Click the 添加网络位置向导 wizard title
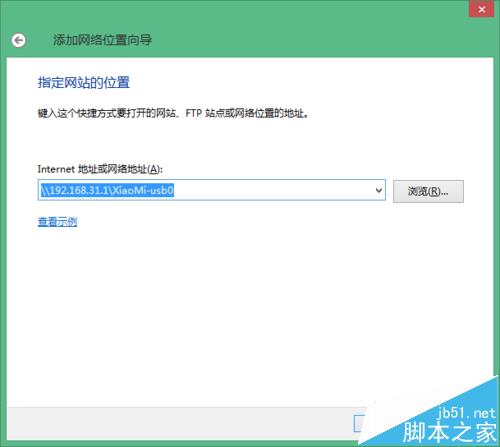The height and width of the screenshot is (447, 500). click(102, 40)
